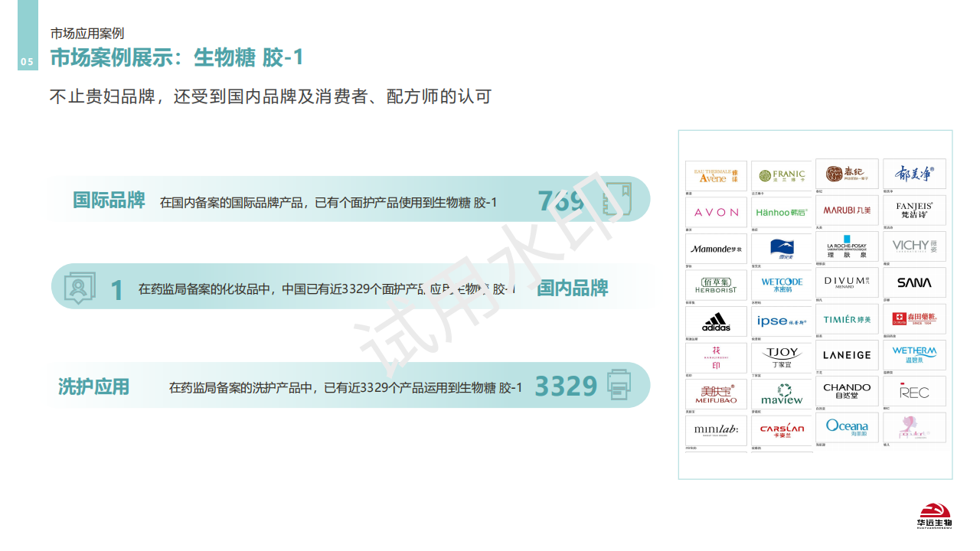Select the SANA logo tile

pos(914,282)
